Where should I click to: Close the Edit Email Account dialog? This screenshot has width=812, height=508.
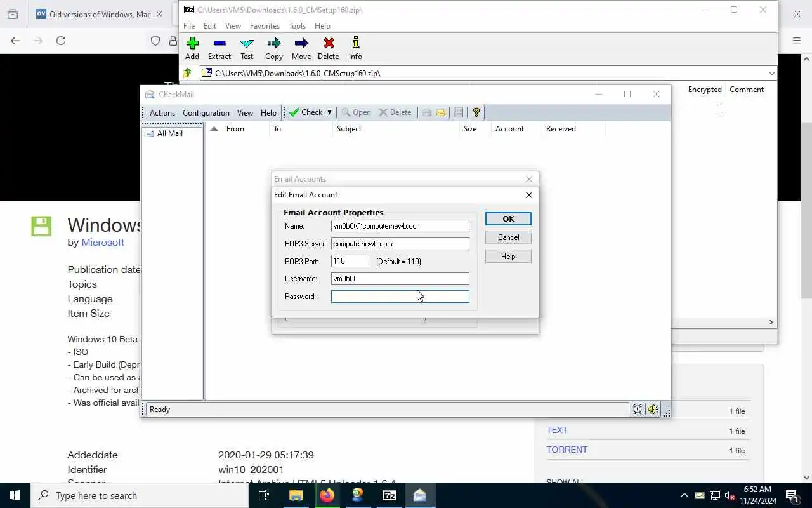[529, 195]
